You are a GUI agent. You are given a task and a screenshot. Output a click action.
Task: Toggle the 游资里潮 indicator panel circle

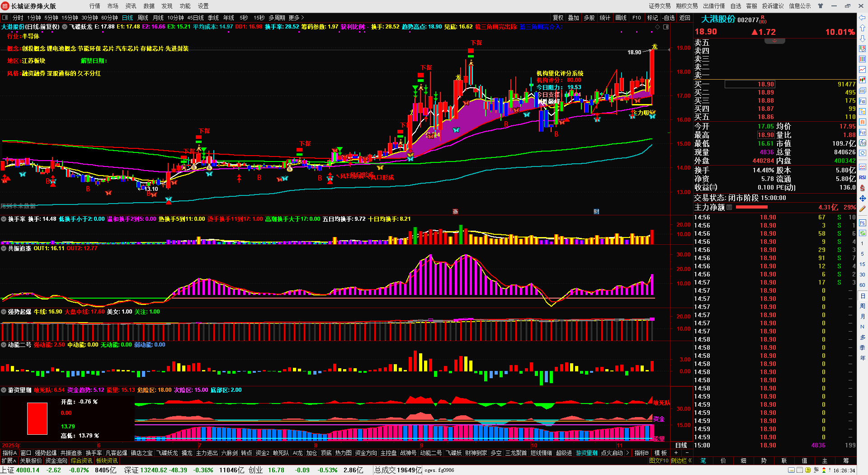coord(4,390)
